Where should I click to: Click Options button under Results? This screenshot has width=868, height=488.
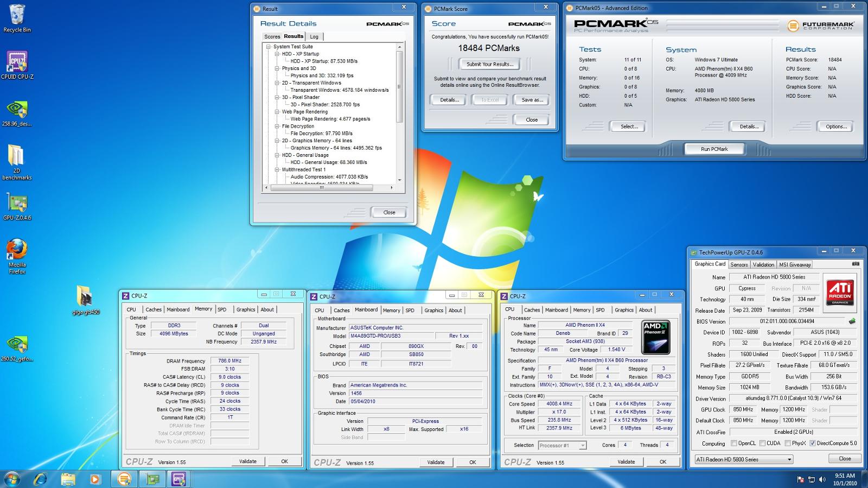(836, 126)
